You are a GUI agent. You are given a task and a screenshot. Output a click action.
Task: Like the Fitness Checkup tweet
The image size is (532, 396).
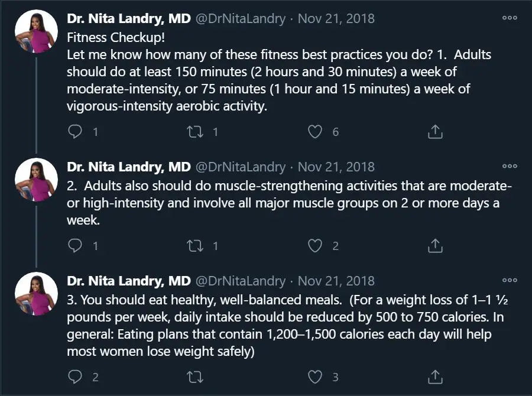point(315,132)
